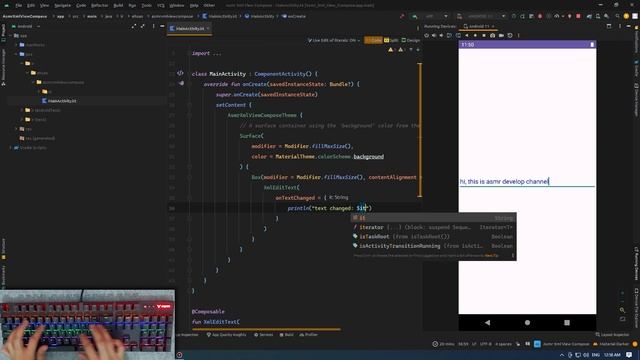Click emulator power button icon
The width and height of the screenshot is (640, 360).
click(x=427, y=36)
